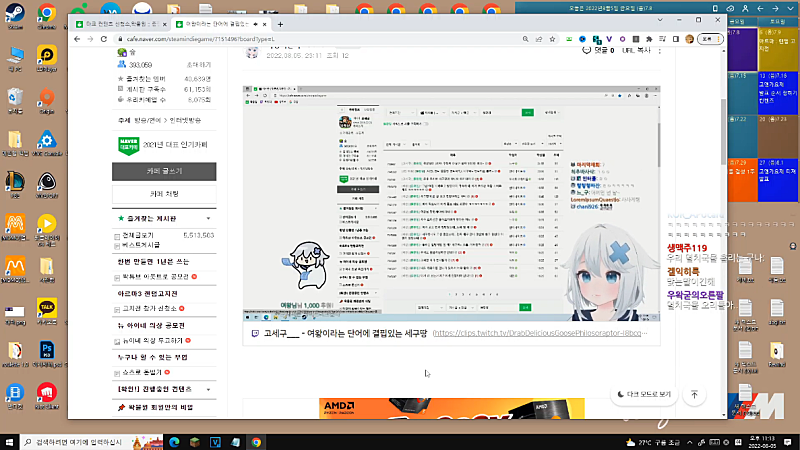Go back with the browser back arrow

coord(77,39)
